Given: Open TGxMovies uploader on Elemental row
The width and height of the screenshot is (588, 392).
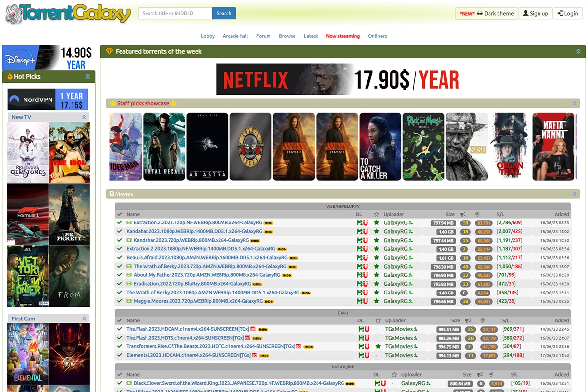Looking at the screenshot, I should tap(398, 355).
